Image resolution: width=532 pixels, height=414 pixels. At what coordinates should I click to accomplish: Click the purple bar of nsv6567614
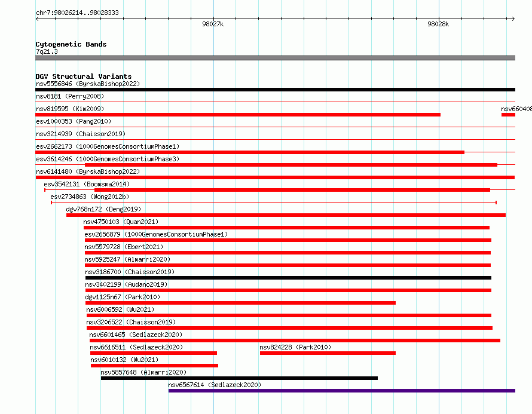[x=342, y=391]
